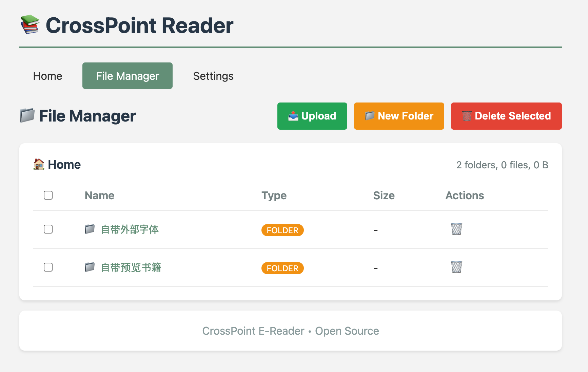The width and height of the screenshot is (588, 372).
Task: Open the folder named 自带外部字体
Action: click(130, 229)
